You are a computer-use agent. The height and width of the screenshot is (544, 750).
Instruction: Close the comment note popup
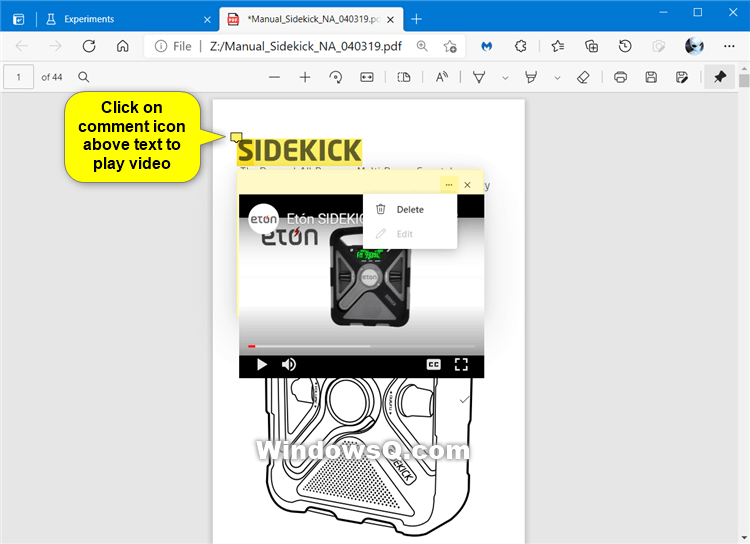click(x=467, y=185)
